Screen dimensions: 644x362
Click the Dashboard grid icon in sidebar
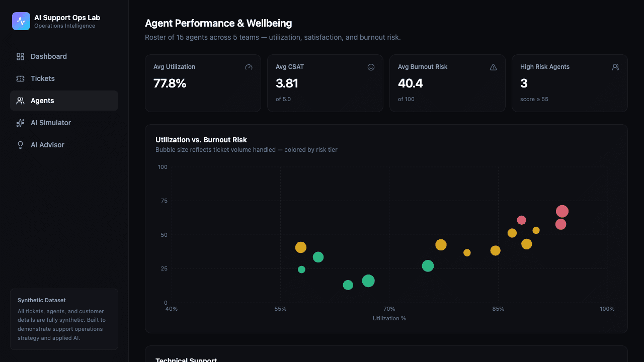pyautogui.click(x=20, y=56)
